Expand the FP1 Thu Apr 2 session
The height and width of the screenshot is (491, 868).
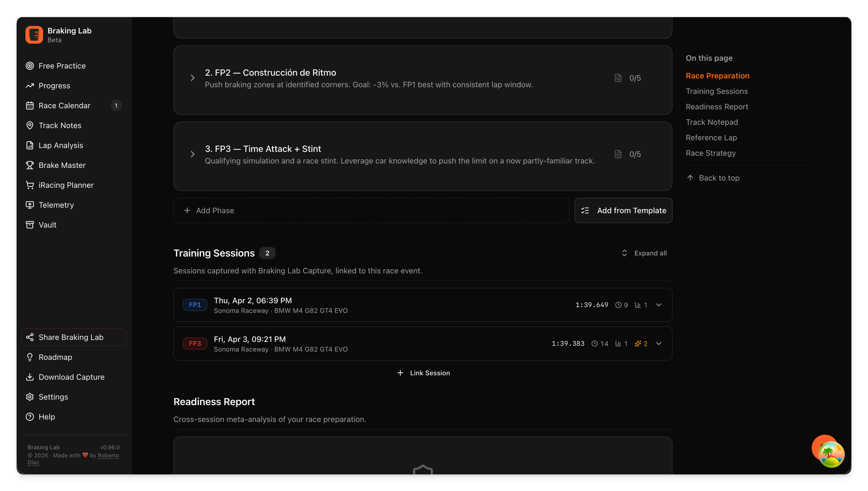pos(659,305)
